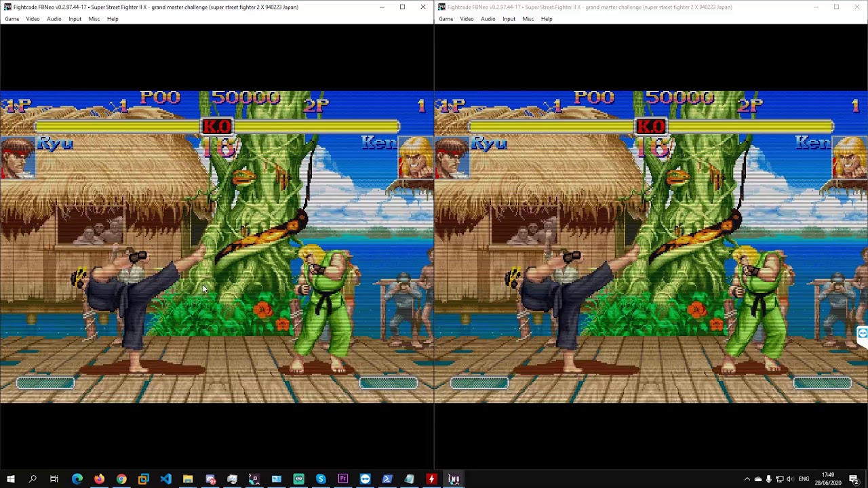This screenshot has height=488, width=868.
Task: Minimize the left Fightcade window
Action: (x=382, y=7)
